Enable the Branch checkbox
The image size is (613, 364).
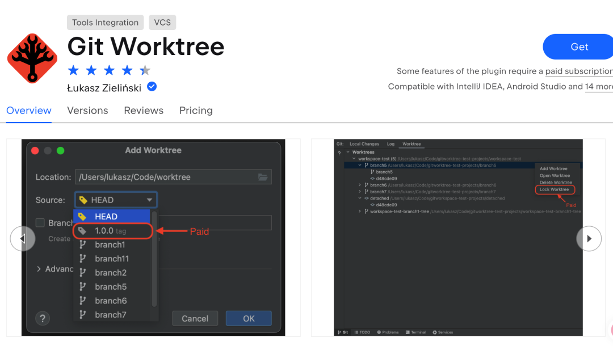(x=39, y=223)
